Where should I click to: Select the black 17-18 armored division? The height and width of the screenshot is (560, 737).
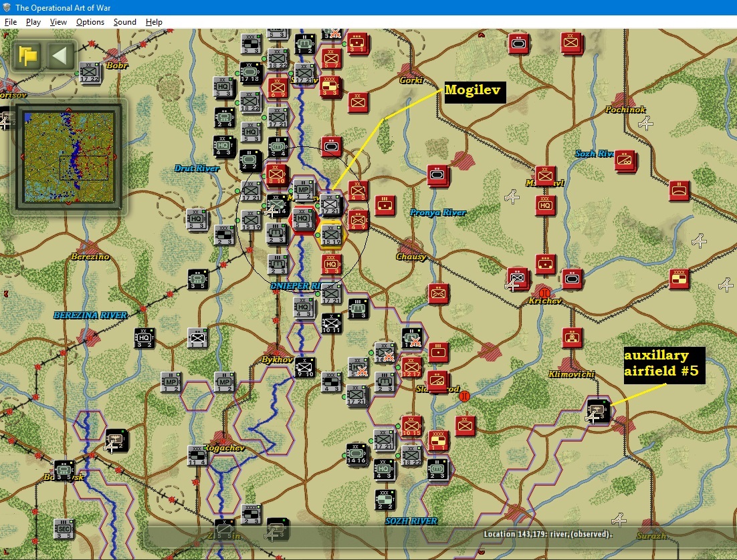click(x=251, y=73)
